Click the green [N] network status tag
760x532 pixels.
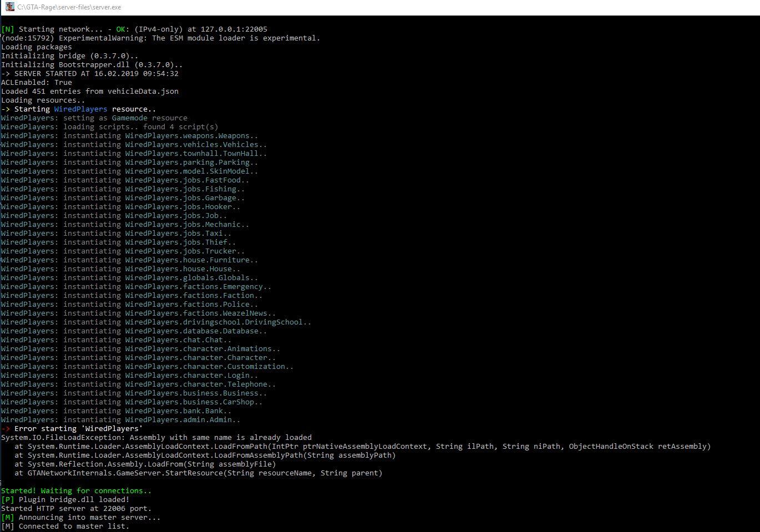tap(8, 29)
